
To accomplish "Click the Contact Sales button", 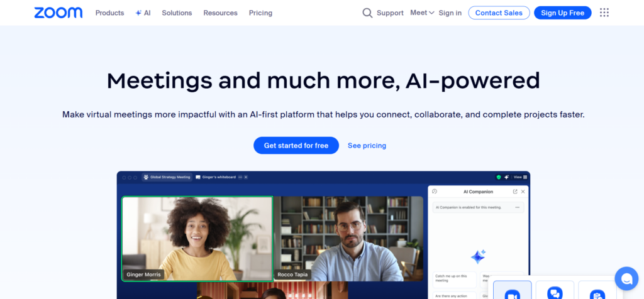I will (499, 13).
